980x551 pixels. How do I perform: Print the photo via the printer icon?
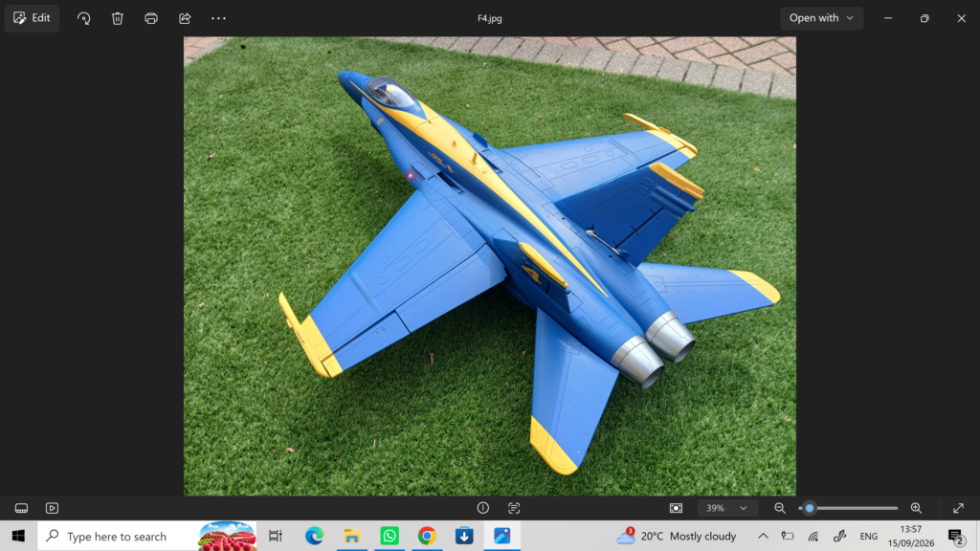click(x=151, y=18)
